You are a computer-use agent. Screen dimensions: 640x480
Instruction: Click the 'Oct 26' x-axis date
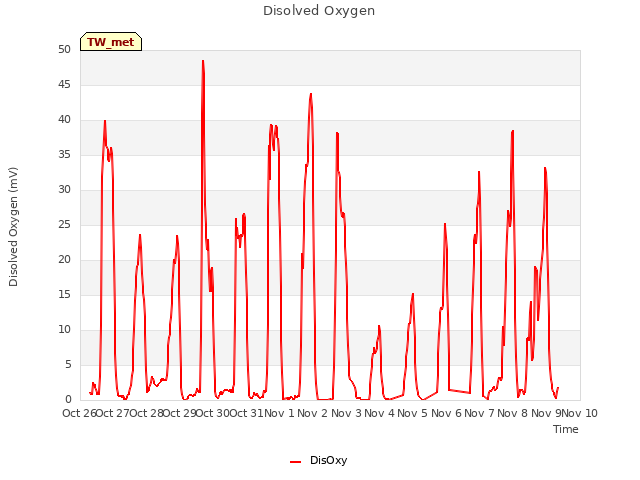click(79, 413)
